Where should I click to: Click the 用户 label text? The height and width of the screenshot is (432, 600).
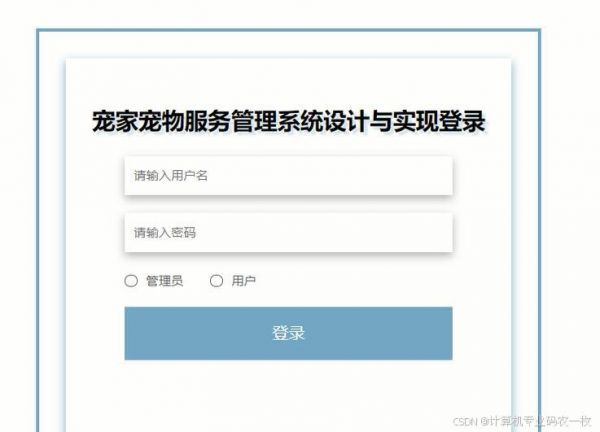coord(244,281)
